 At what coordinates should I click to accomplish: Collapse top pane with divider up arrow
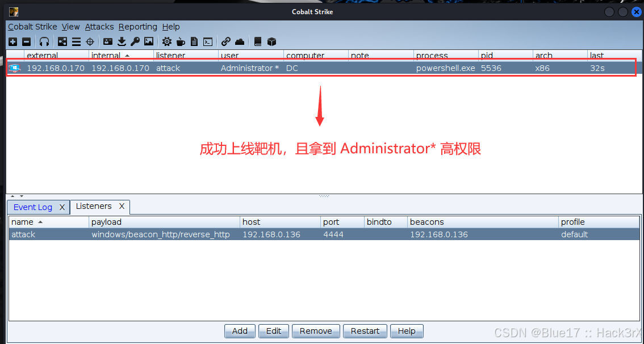pos(12,196)
